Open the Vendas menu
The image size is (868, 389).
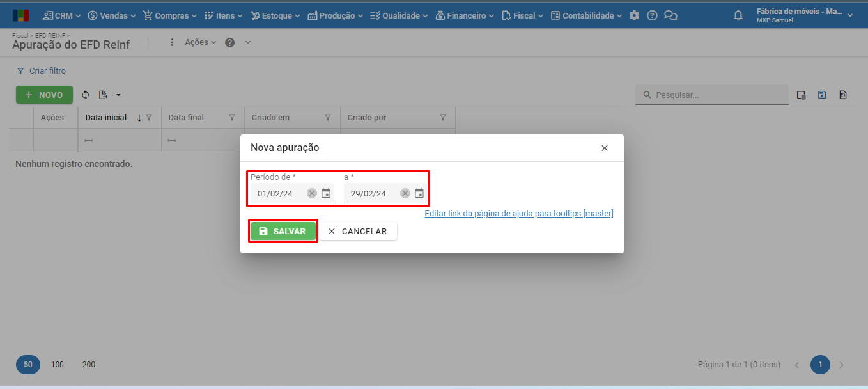[x=112, y=15]
